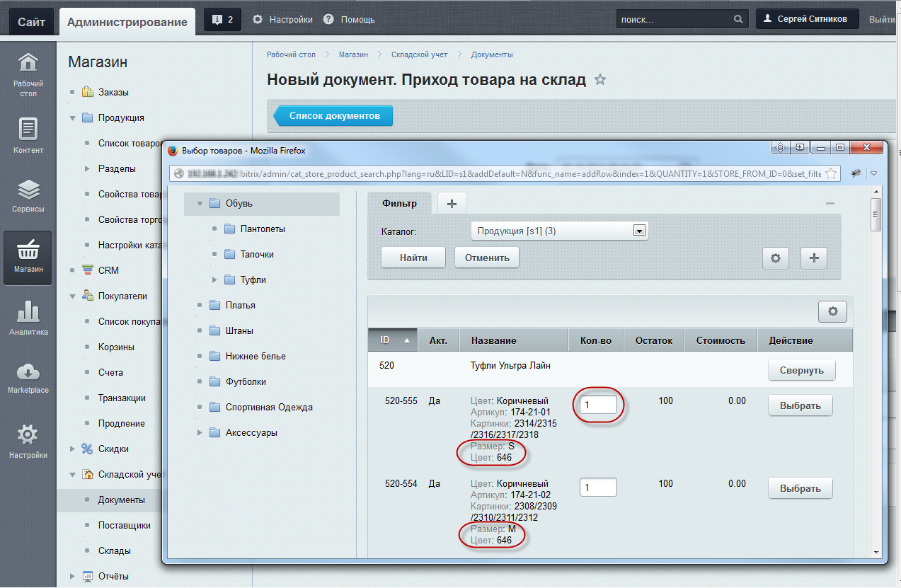Open the Аналитика sidebar section
This screenshot has width=901, height=588.
tap(28, 318)
